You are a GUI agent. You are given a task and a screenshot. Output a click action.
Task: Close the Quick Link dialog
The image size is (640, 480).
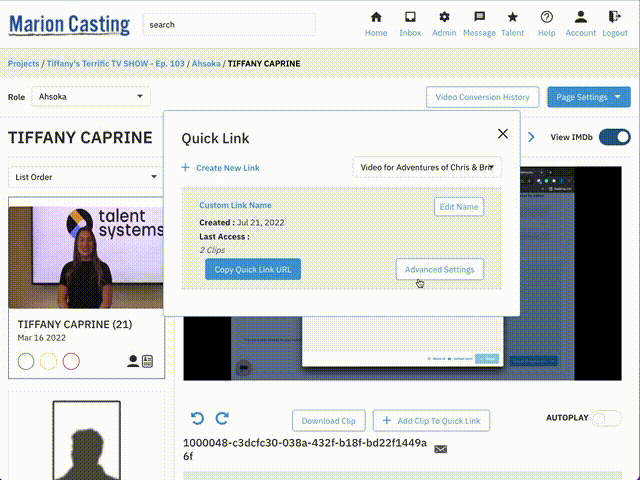502,133
